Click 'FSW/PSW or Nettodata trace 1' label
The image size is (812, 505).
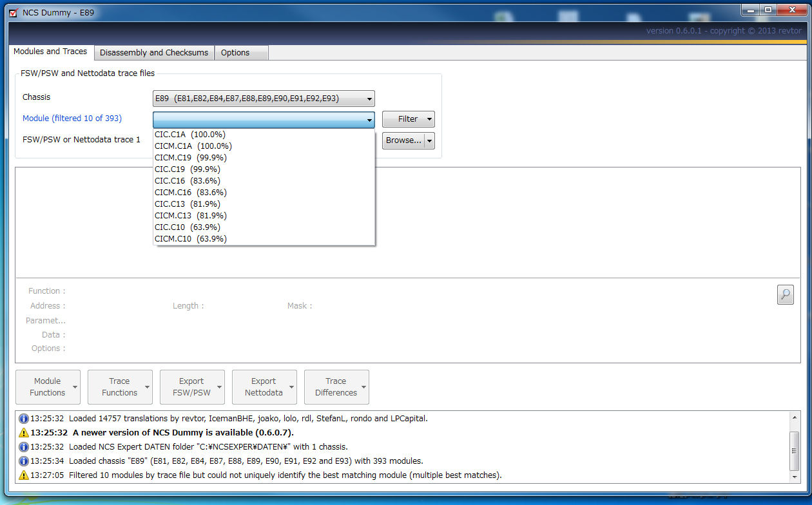[81, 140]
